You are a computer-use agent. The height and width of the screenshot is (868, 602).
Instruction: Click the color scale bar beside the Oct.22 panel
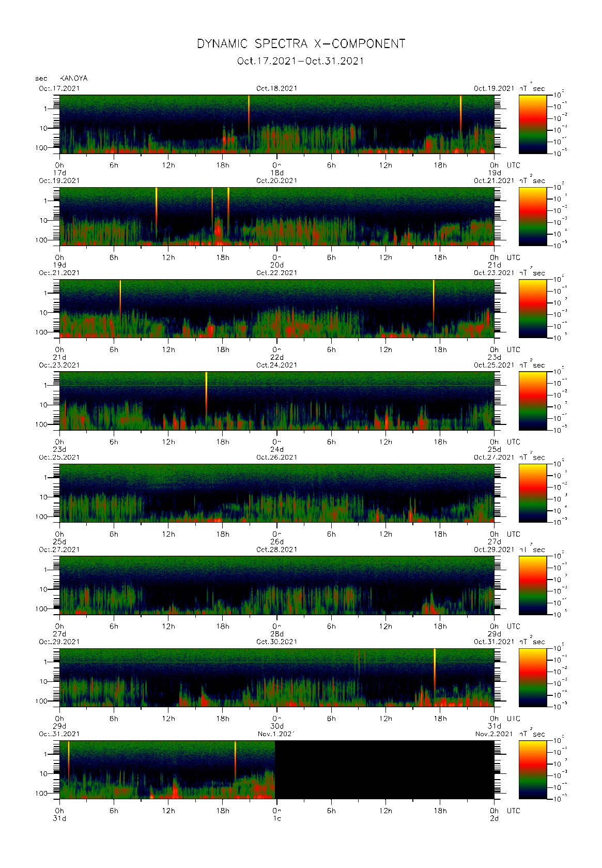click(x=533, y=309)
